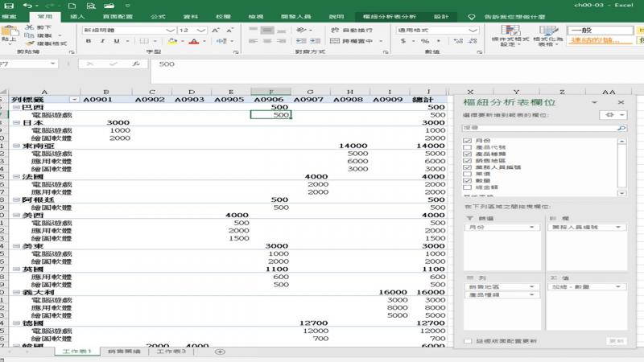Open the row labels (列標籤) filter dropdown
The image size is (644, 362).
point(74,100)
